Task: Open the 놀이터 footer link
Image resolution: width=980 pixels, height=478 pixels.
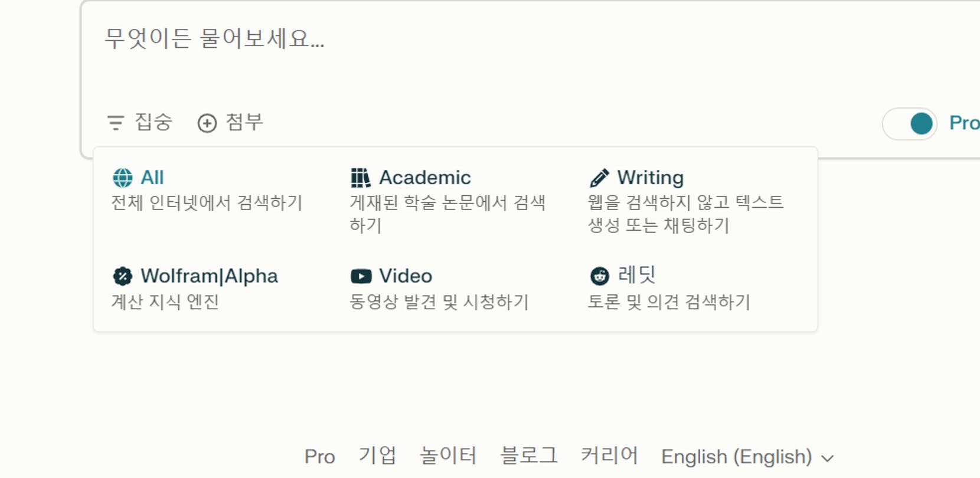Action: point(447,456)
